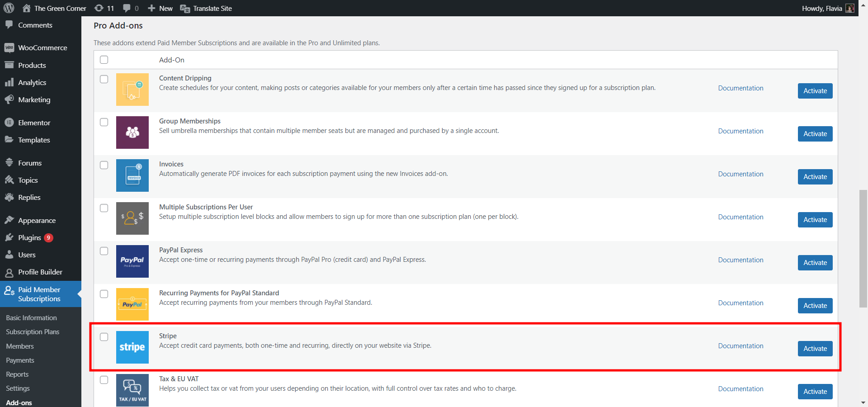This screenshot has width=868, height=407.
Task: Open Tax & EU VAT Documentation link
Action: coord(741,389)
